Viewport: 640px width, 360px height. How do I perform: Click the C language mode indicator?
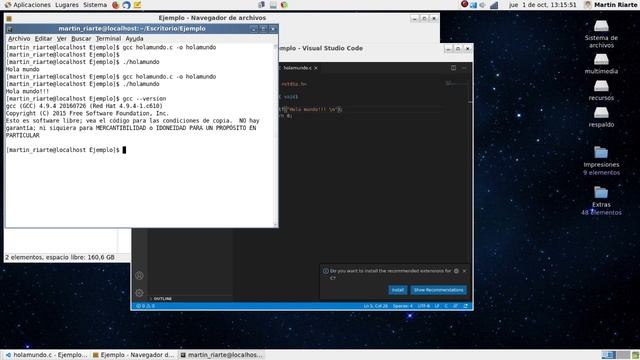pos(446,306)
